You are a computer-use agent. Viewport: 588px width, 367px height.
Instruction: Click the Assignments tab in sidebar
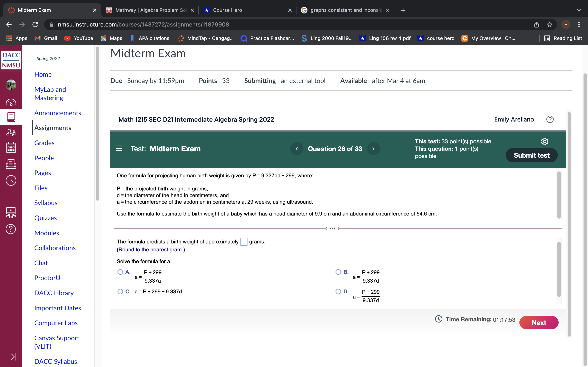pos(52,127)
